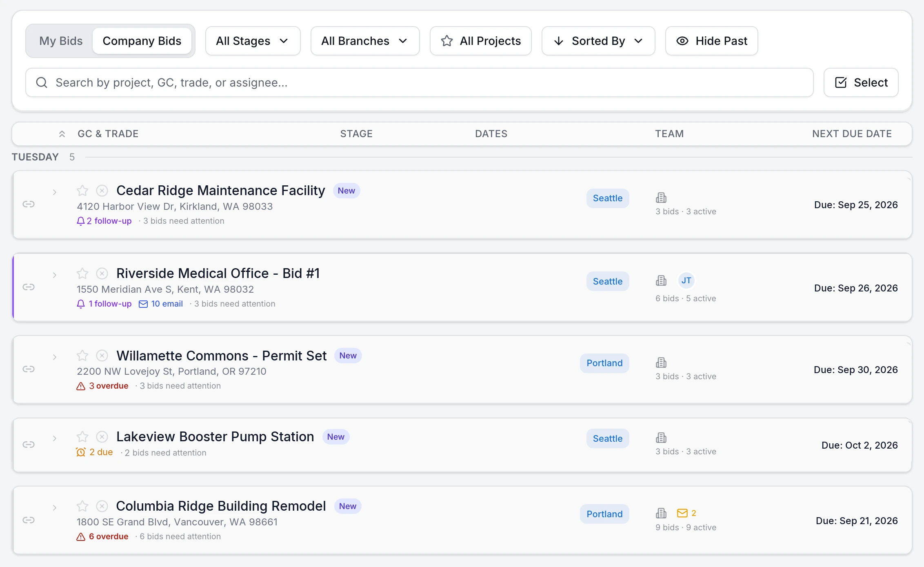924x567 pixels.
Task: Click circle-x icon on Willamette Commons row
Action: 102,356
